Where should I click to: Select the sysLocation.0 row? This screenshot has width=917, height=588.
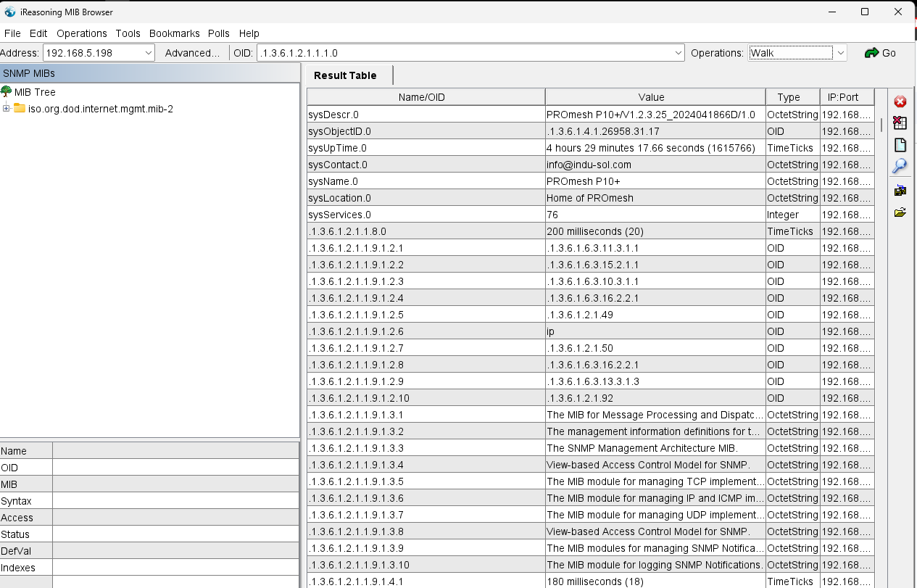click(x=591, y=198)
